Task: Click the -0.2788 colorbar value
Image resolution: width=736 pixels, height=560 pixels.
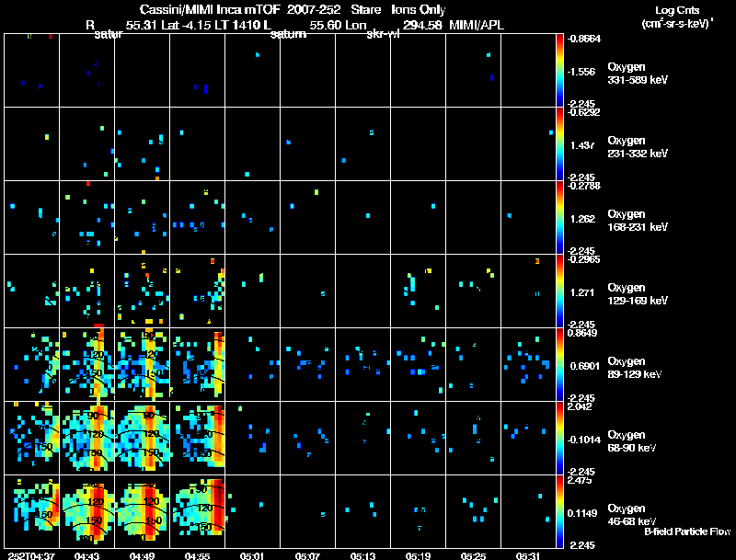Action: [x=583, y=186]
